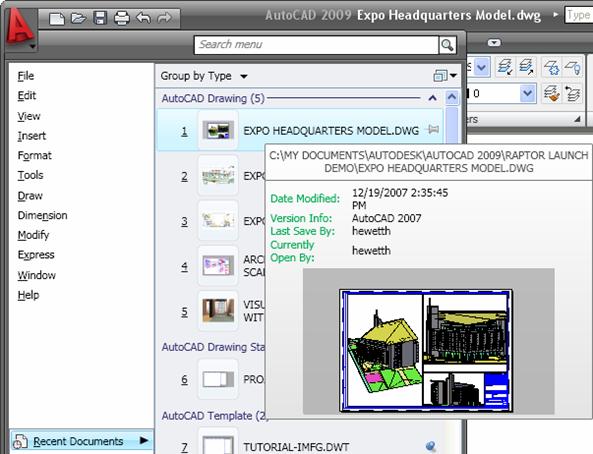The image size is (593, 454).
Task: Open the Insert menu
Action: point(32,135)
